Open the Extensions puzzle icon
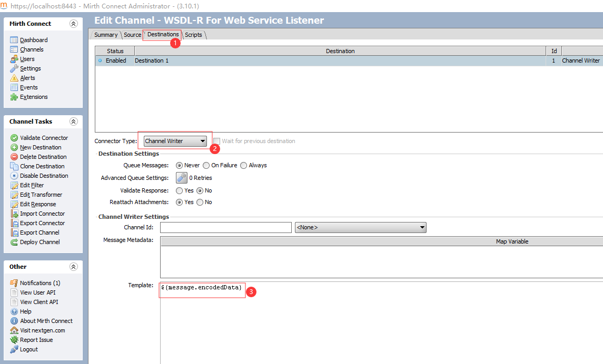This screenshot has width=603, height=364. pyautogui.click(x=14, y=97)
